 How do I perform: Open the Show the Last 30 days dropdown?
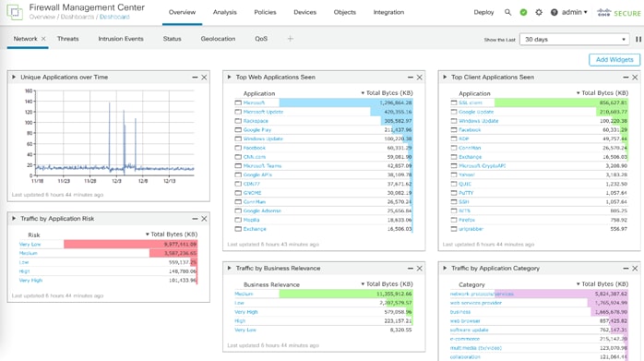pyautogui.click(x=574, y=40)
